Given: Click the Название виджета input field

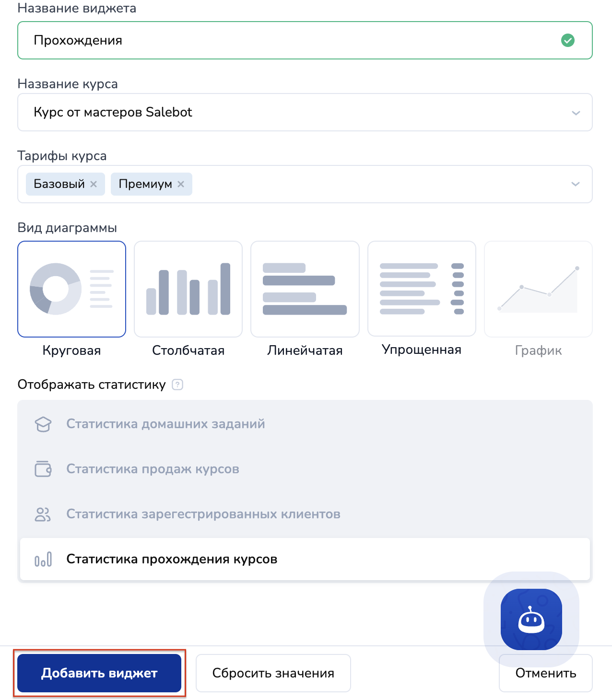Looking at the screenshot, I should (x=288, y=40).
